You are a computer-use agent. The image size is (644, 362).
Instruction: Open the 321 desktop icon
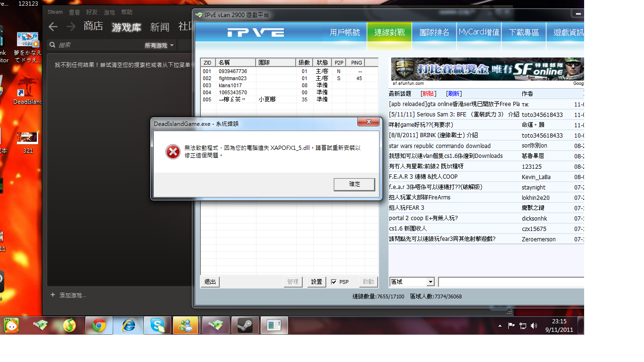point(27,141)
